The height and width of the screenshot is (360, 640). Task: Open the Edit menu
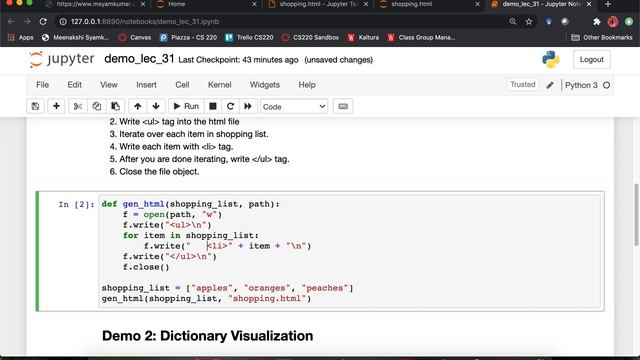pyautogui.click(x=74, y=85)
